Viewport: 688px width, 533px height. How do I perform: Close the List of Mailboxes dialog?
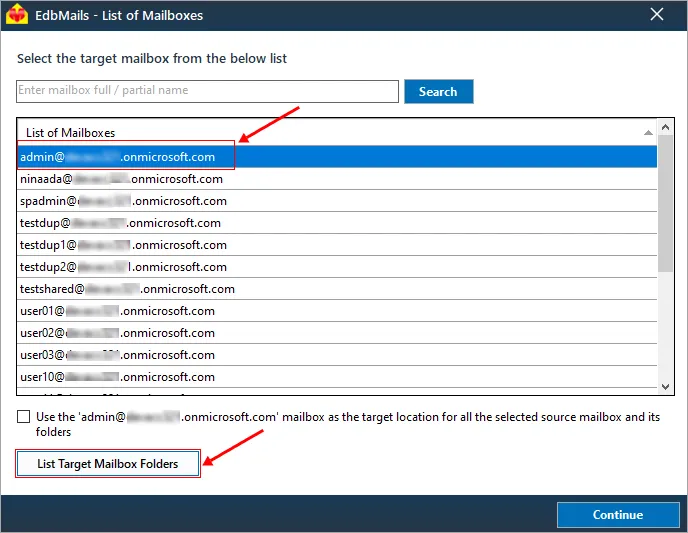[x=656, y=14]
